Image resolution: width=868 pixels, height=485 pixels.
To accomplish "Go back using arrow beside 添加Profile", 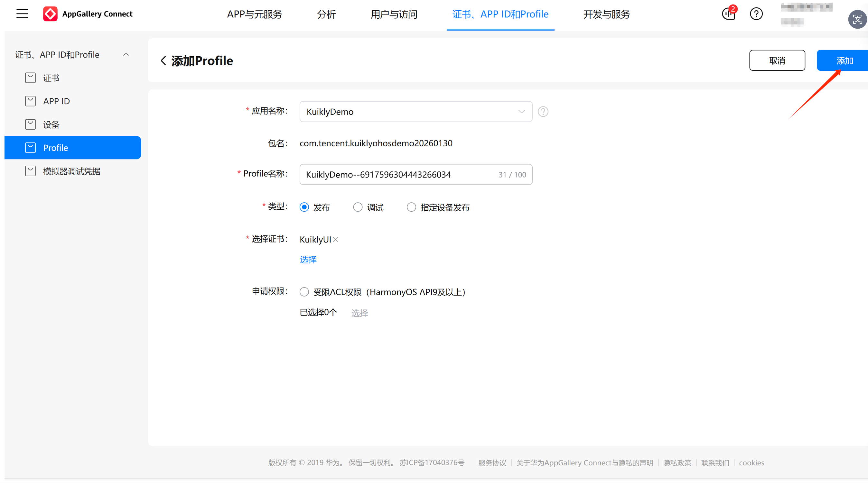I will (x=163, y=60).
